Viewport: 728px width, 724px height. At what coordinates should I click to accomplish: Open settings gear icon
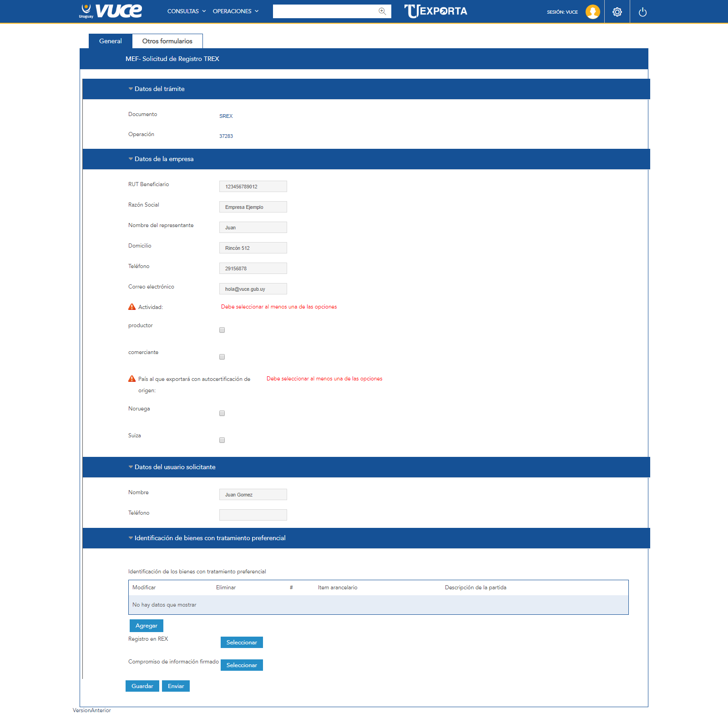point(617,12)
